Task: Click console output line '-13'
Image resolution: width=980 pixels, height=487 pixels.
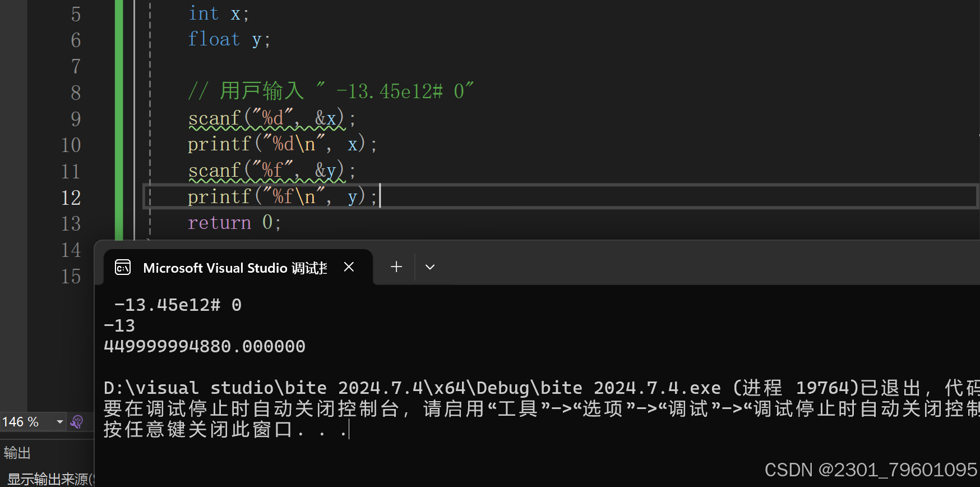Action: (x=119, y=326)
